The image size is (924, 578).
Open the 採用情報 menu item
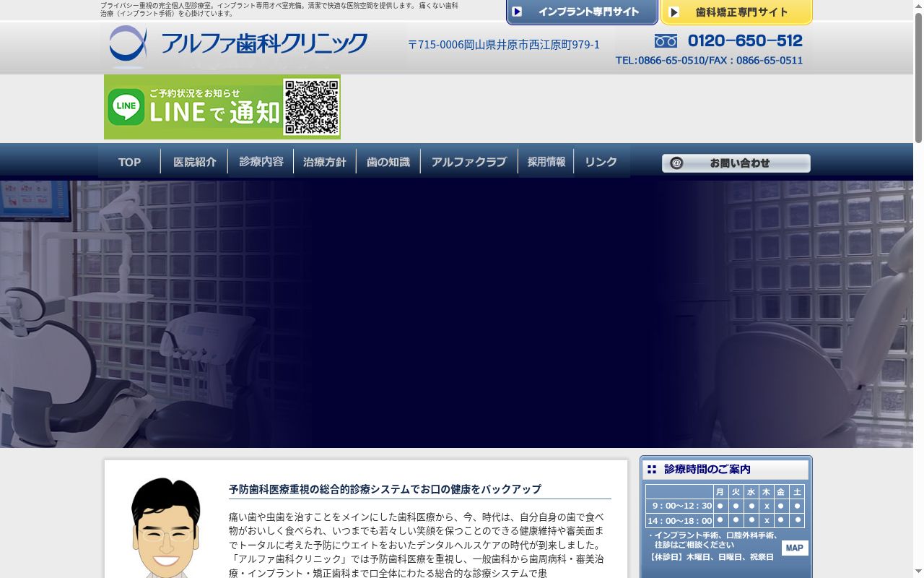546,162
